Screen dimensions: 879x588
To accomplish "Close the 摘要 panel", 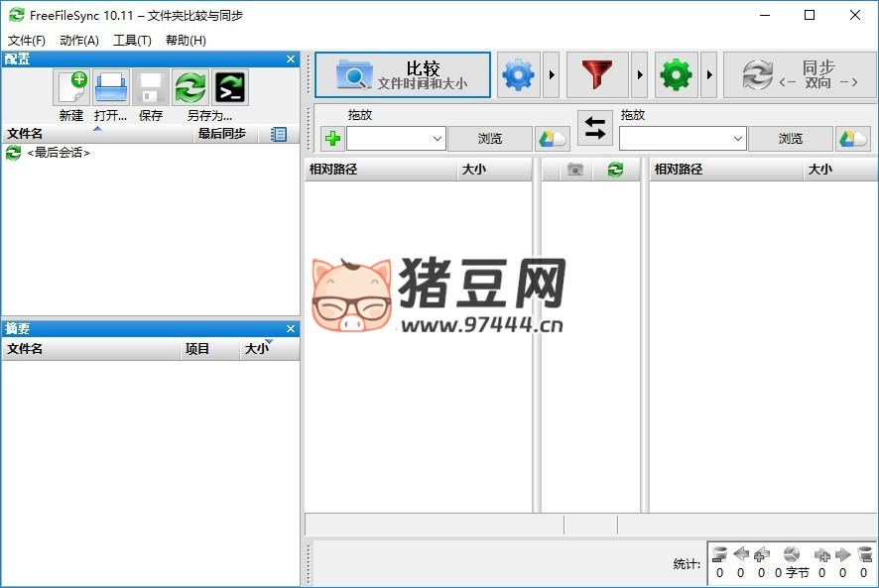I will (291, 328).
